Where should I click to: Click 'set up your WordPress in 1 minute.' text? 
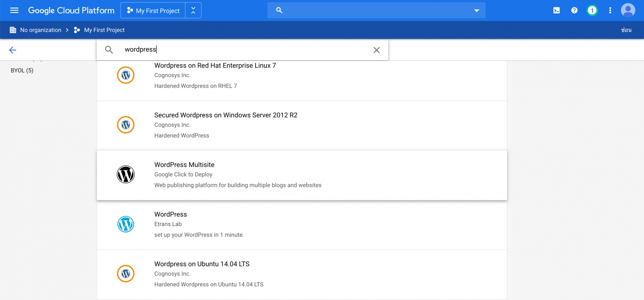199,235
